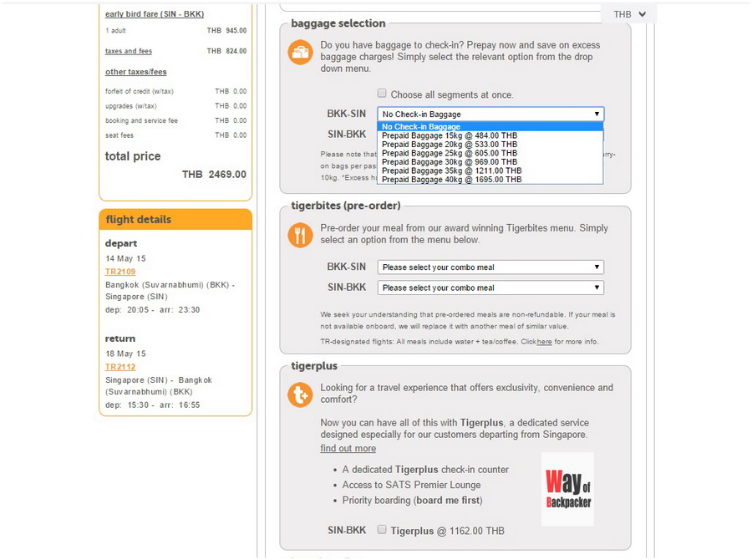This screenshot has height=560, width=752.
Task: Click early bird fare (SIN - BKK) heading
Action: click(155, 14)
